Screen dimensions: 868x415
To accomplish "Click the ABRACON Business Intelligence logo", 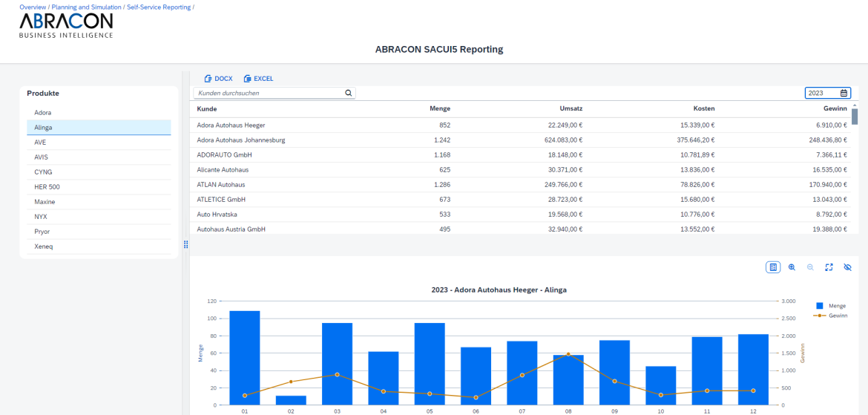I will 66,24.
